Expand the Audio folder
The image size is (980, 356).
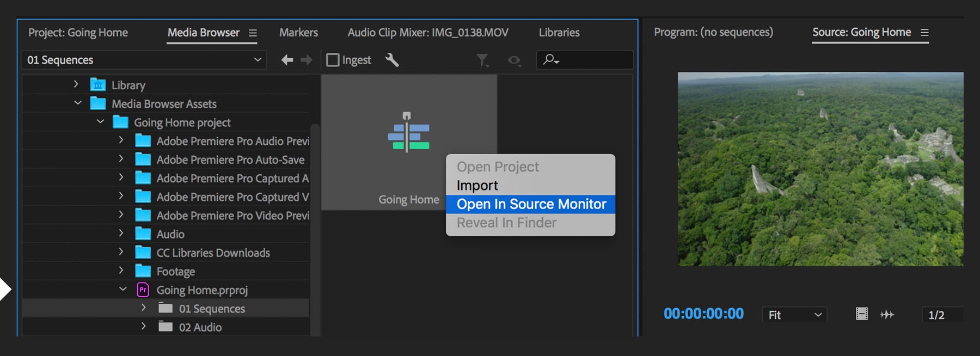(121, 234)
